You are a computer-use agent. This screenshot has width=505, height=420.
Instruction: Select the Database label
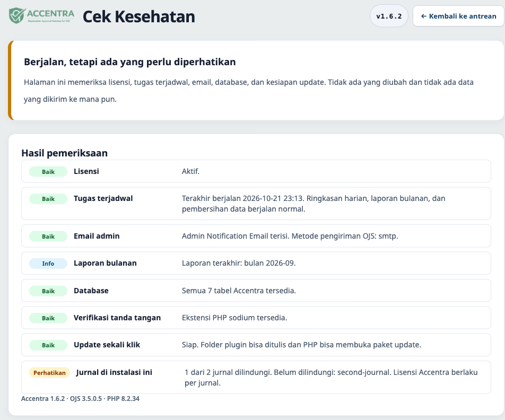(x=91, y=291)
